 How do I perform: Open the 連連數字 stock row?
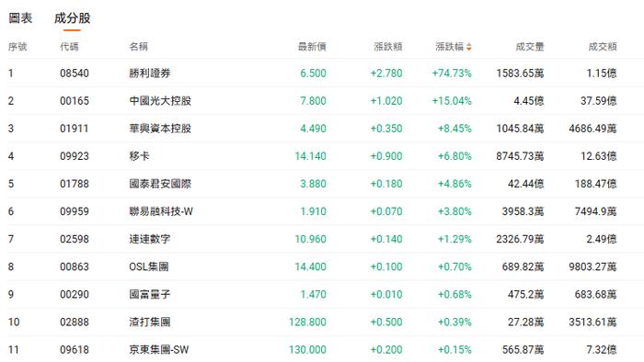(150, 239)
